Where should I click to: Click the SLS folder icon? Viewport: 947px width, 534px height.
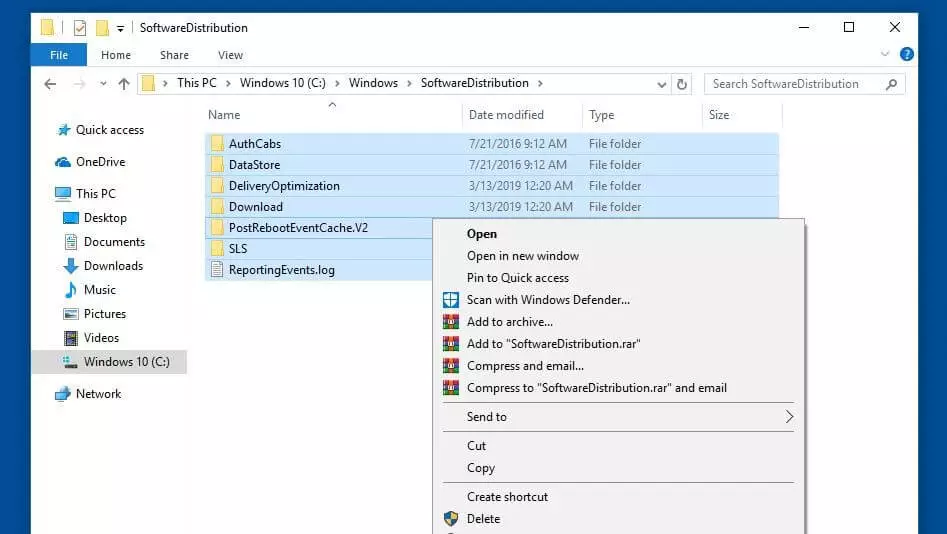217,249
